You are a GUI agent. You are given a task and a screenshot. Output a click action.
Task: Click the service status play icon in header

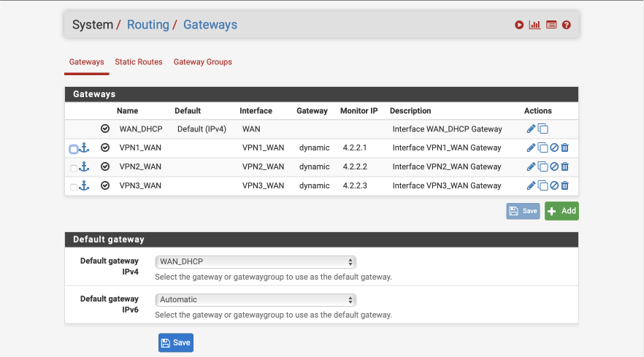(x=519, y=25)
